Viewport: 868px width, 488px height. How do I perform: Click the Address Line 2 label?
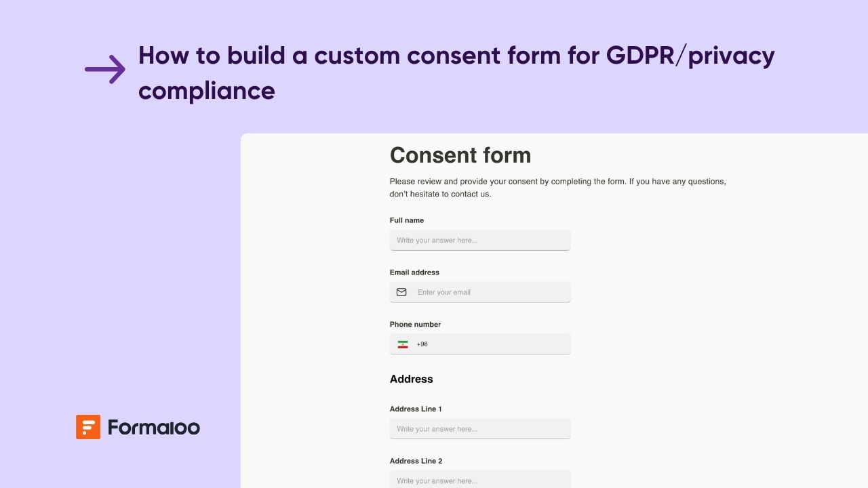click(x=416, y=461)
